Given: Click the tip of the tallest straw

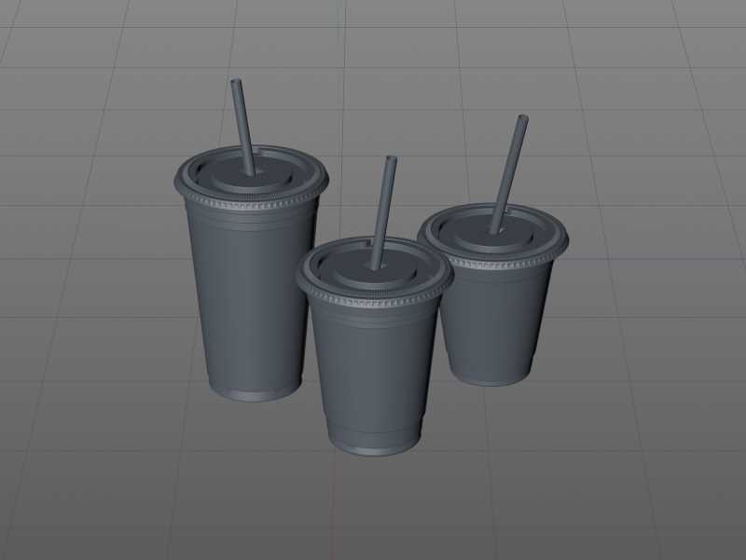Looking at the screenshot, I should coord(232,86).
